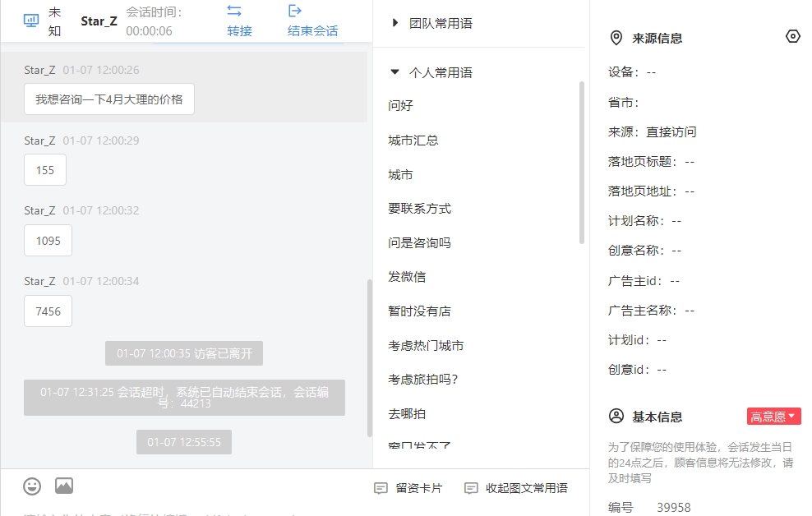Click the 基本信息 section heading
Screen dimensions: 812x516
(x=657, y=417)
